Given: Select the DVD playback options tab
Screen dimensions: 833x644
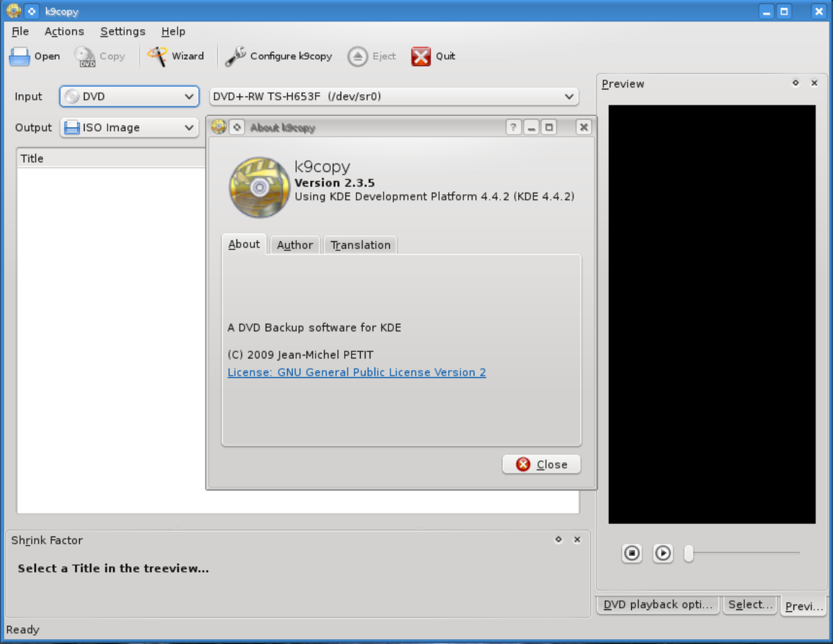Looking at the screenshot, I should (658, 604).
